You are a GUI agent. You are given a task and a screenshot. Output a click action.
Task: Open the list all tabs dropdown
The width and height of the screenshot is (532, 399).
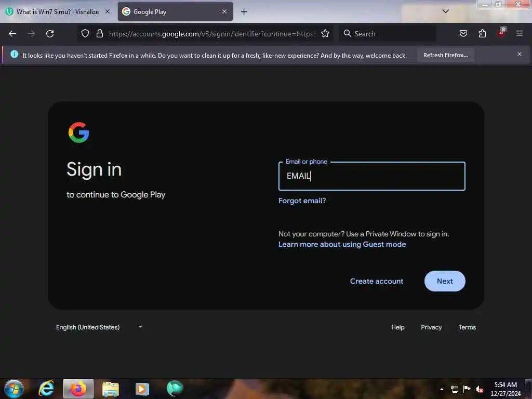[445, 11]
